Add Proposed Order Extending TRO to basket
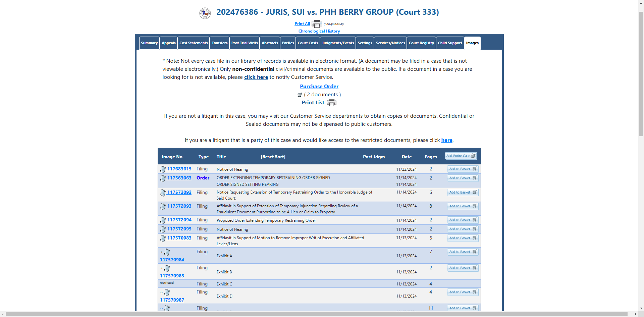 click(463, 220)
